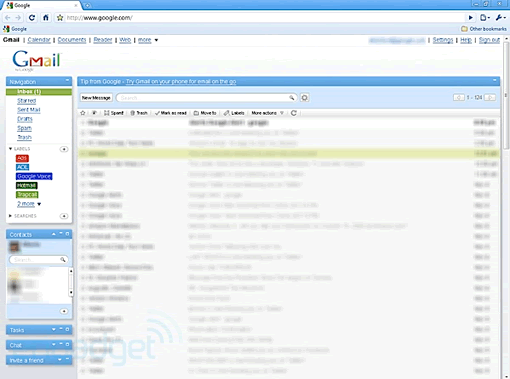510x379 pixels.
Task: Open the search options gear icon
Action: (x=304, y=98)
